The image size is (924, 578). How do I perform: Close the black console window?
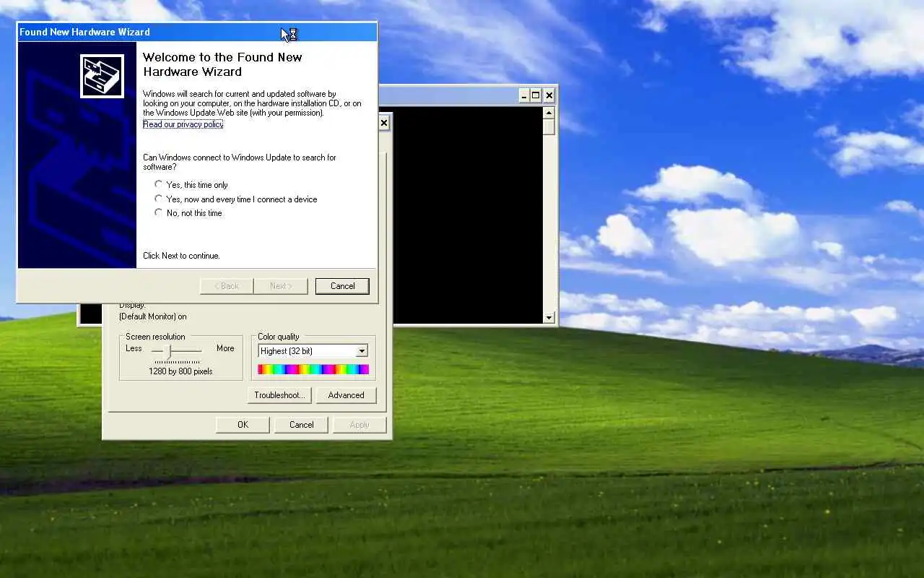tap(549, 95)
